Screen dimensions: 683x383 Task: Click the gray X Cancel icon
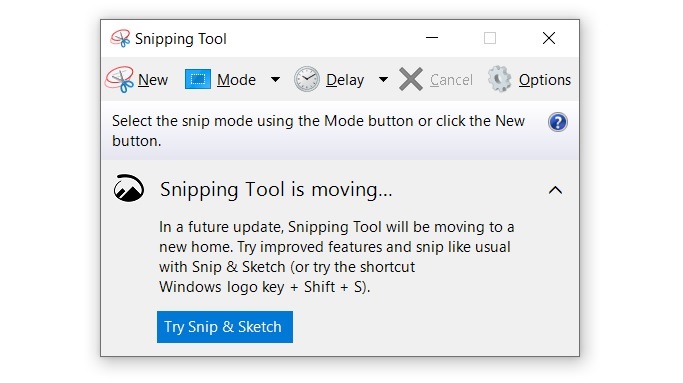pos(411,79)
